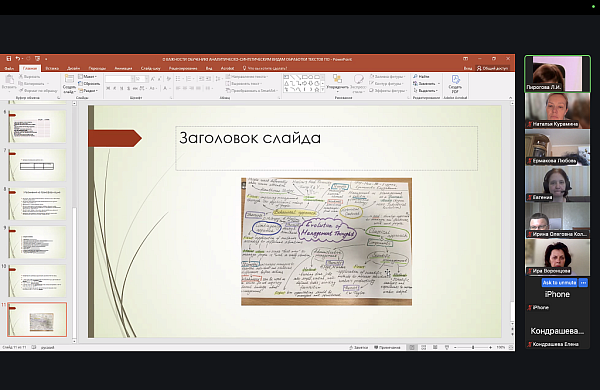Save the presentation from the quick access toolbar
This screenshot has width=600, height=390.
coord(9,59)
